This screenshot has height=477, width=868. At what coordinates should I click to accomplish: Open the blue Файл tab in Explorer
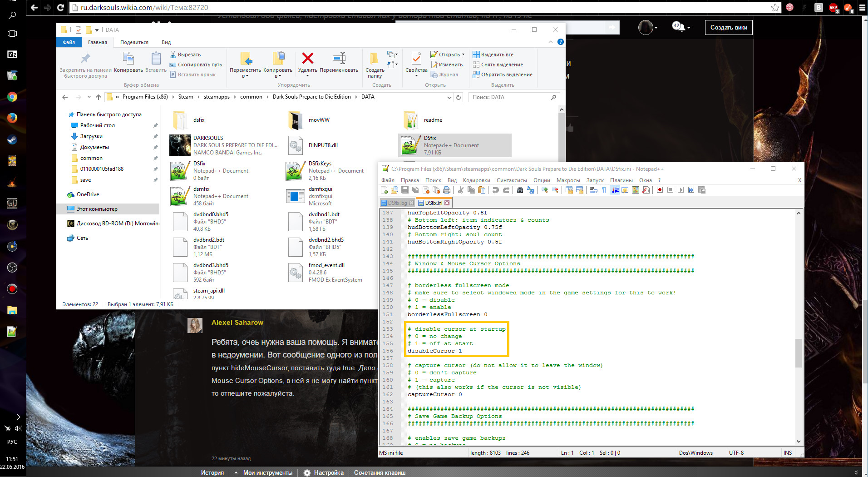[x=69, y=42]
